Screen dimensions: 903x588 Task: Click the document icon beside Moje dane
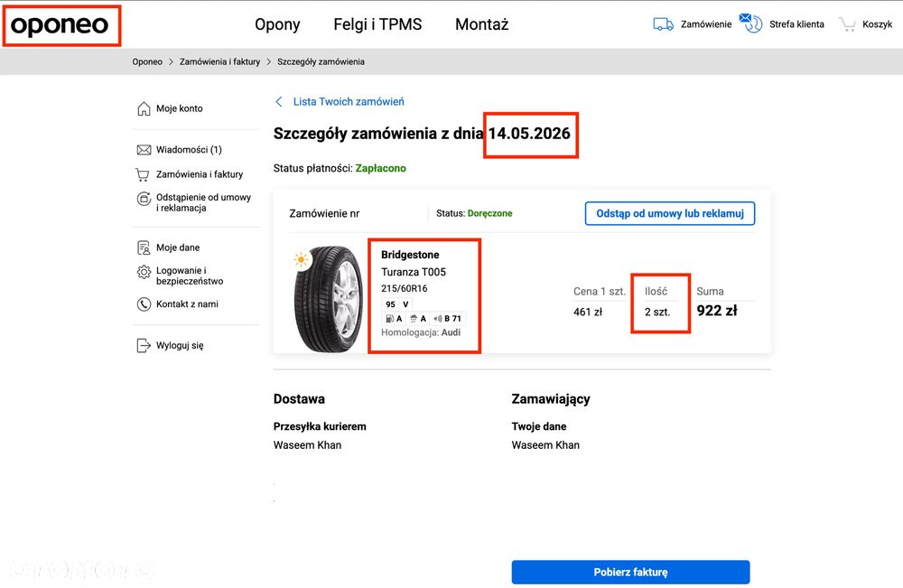144,247
